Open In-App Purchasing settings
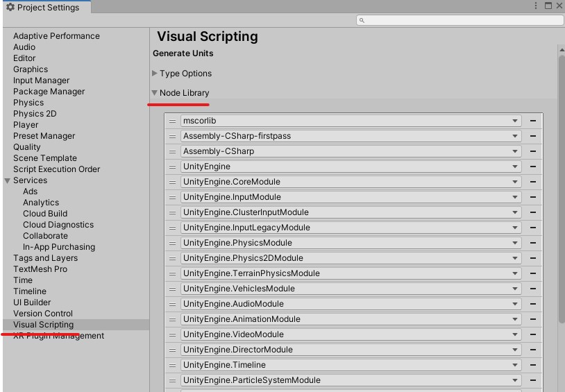Screen dimensions: 565x392 59,247
